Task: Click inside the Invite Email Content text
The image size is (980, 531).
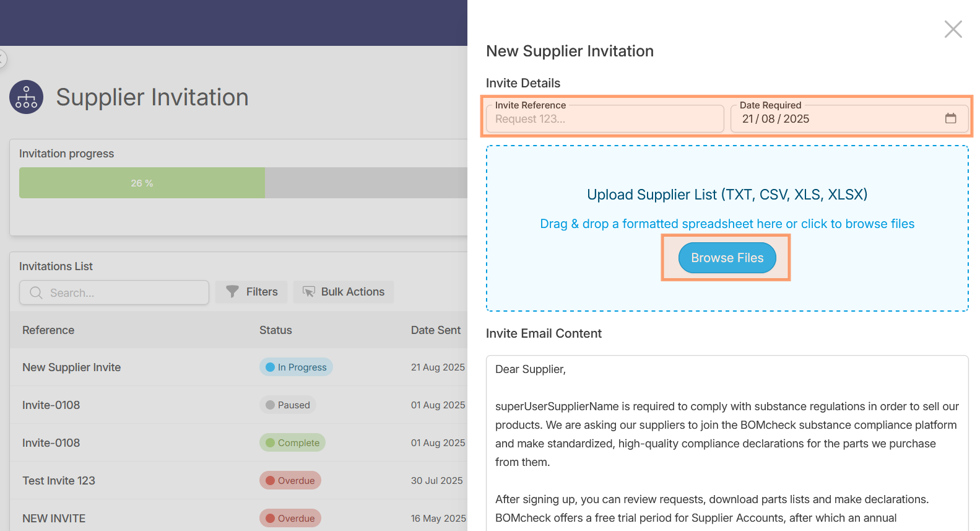Action: click(727, 434)
